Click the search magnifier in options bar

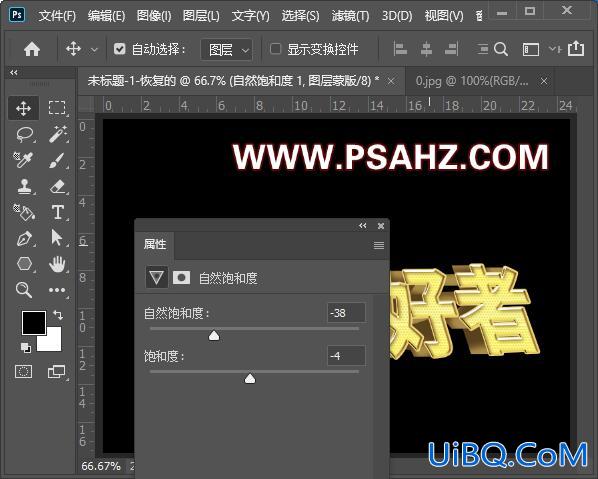(x=501, y=50)
